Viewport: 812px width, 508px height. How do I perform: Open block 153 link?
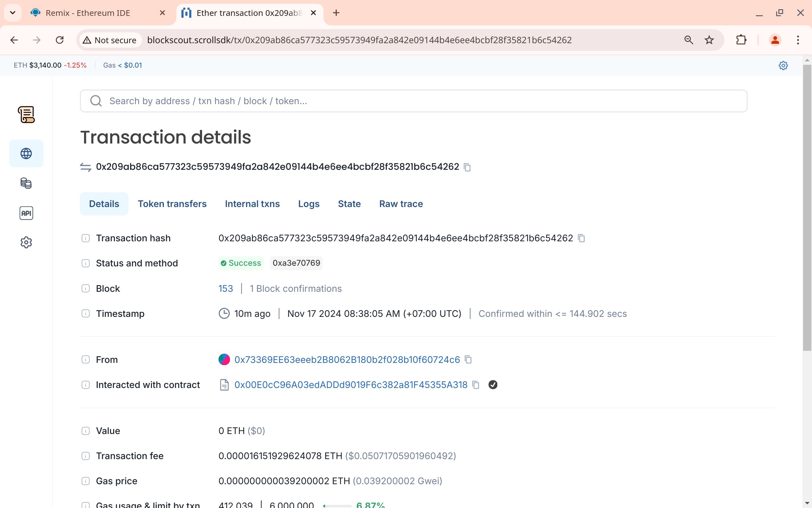tap(226, 289)
